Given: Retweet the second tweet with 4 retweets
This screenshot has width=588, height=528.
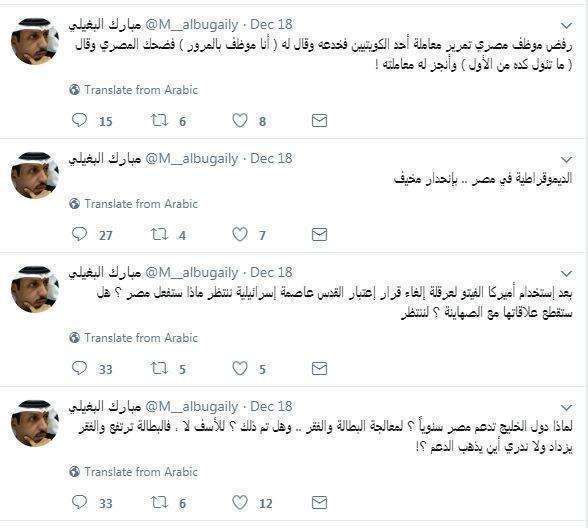Looking at the screenshot, I should [x=159, y=234].
